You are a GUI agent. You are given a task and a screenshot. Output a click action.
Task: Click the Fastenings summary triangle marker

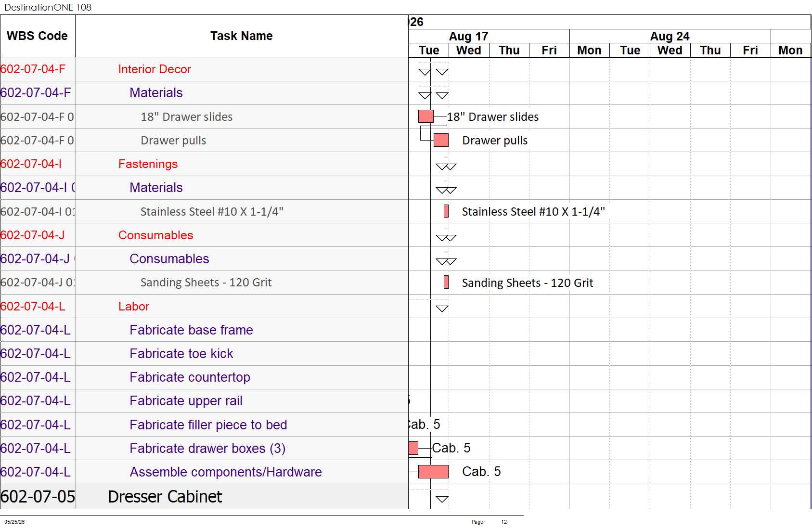(x=446, y=167)
